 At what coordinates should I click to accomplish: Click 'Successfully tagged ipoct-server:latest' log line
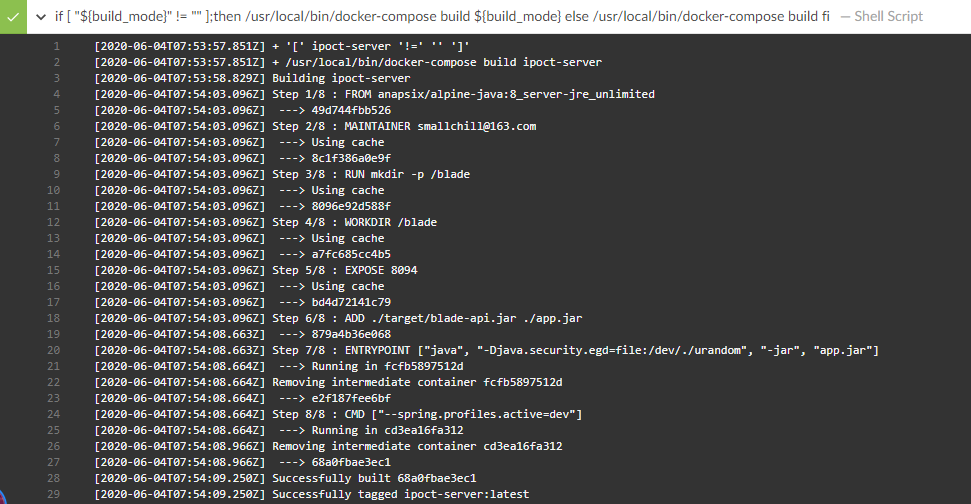coord(311,494)
